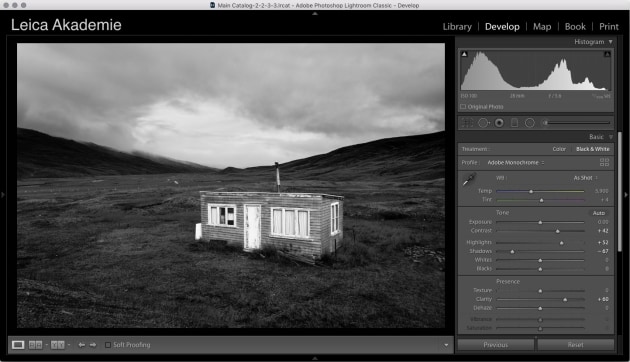Select the Crop Overlay tool
630x362 pixels.
[467, 123]
